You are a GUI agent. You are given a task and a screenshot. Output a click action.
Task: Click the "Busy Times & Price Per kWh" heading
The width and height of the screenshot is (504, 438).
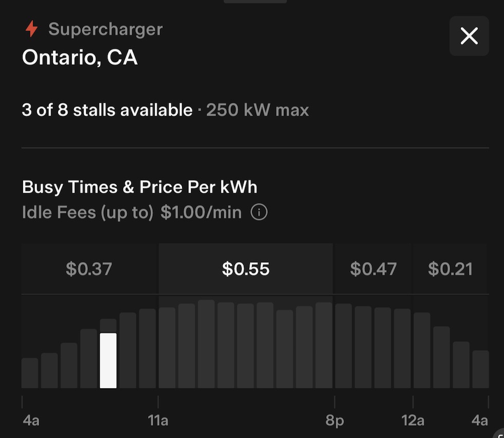[x=139, y=187]
